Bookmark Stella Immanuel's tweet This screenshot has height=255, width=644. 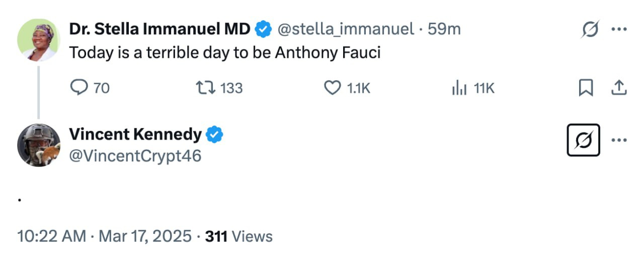[586, 88]
